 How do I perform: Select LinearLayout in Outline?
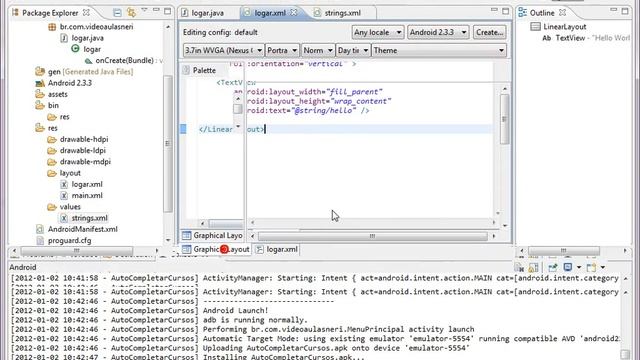coord(564,27)
